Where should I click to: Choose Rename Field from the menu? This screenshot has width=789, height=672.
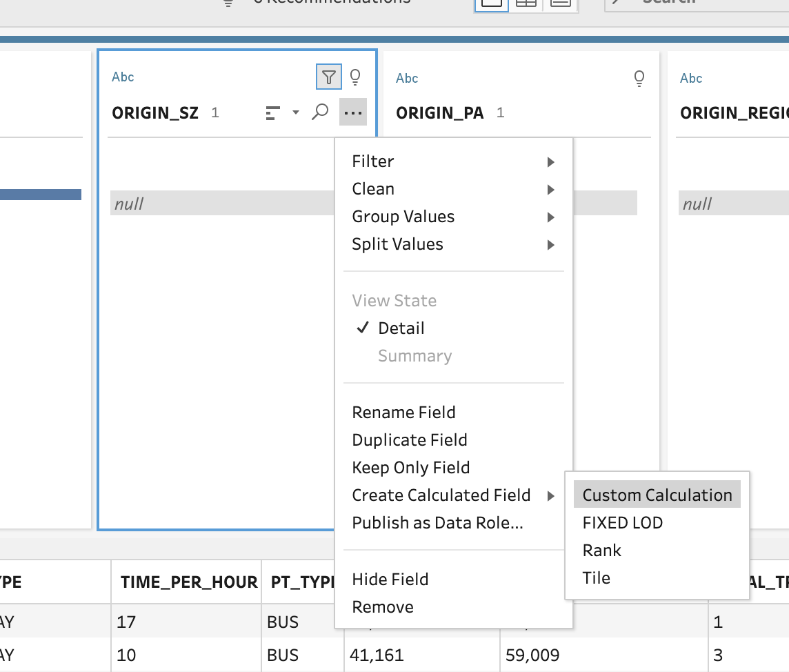tap(403, 413)
